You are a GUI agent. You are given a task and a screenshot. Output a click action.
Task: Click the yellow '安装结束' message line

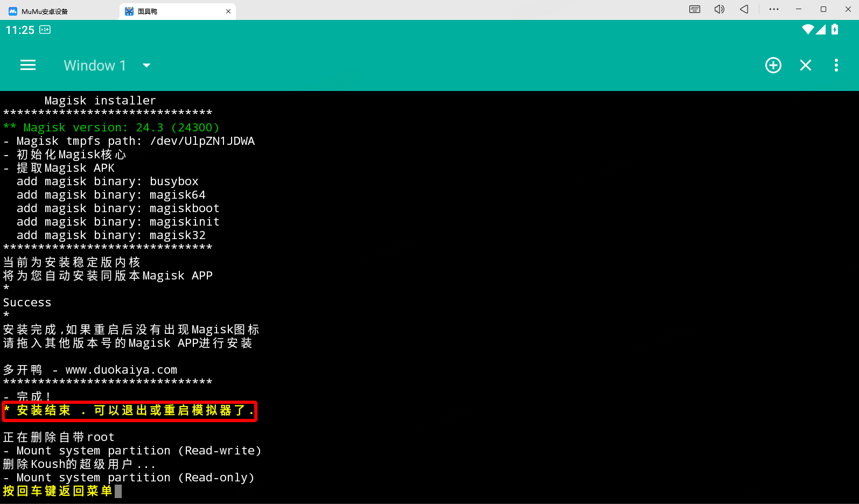coord(129,410)
